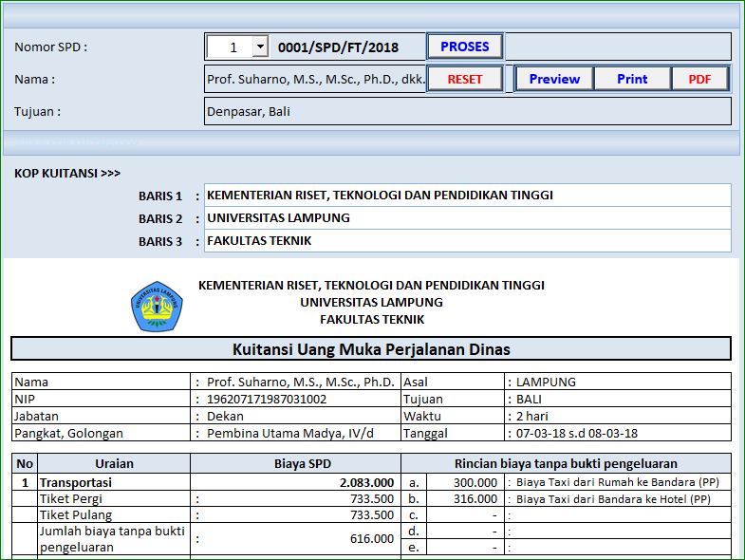
Task: Select title Kuitansi Uang Muka Perjalanan Dinas
Action: 371,349
